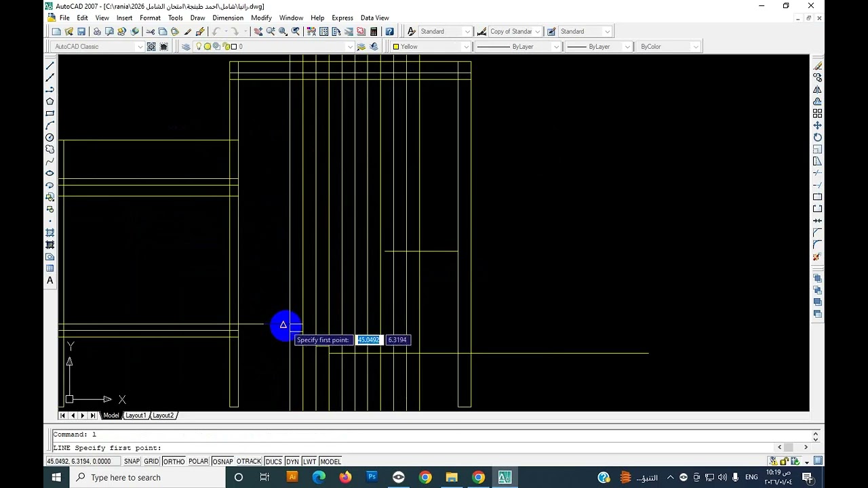
Task: Select the Circle draw tool
Action: click(50, 138)
